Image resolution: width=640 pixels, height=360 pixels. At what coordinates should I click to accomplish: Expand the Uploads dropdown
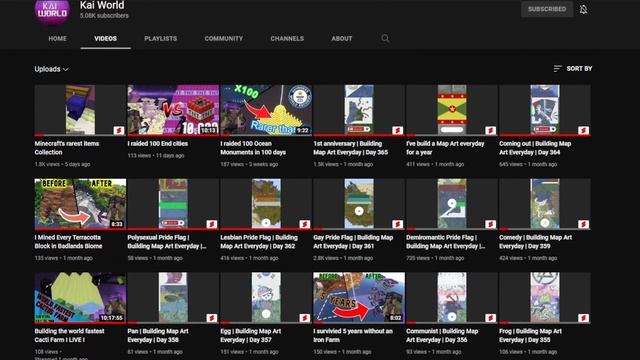pos(51,69)
